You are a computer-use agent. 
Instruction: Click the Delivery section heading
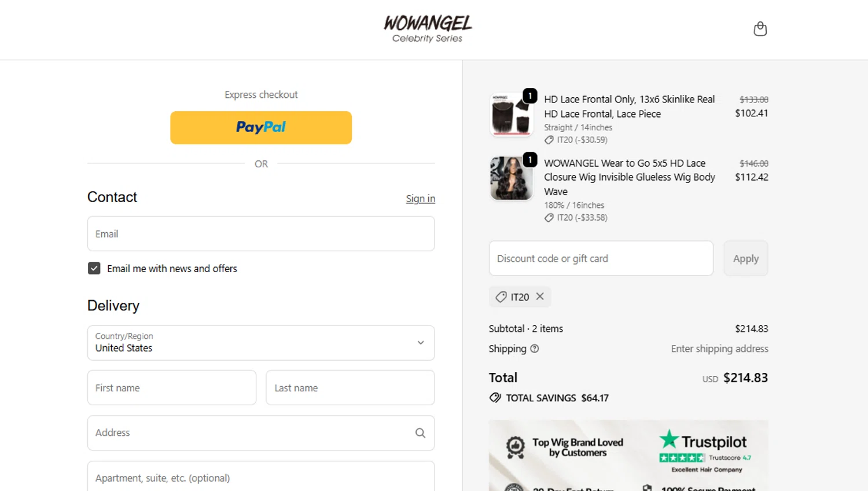pos(113,306)
